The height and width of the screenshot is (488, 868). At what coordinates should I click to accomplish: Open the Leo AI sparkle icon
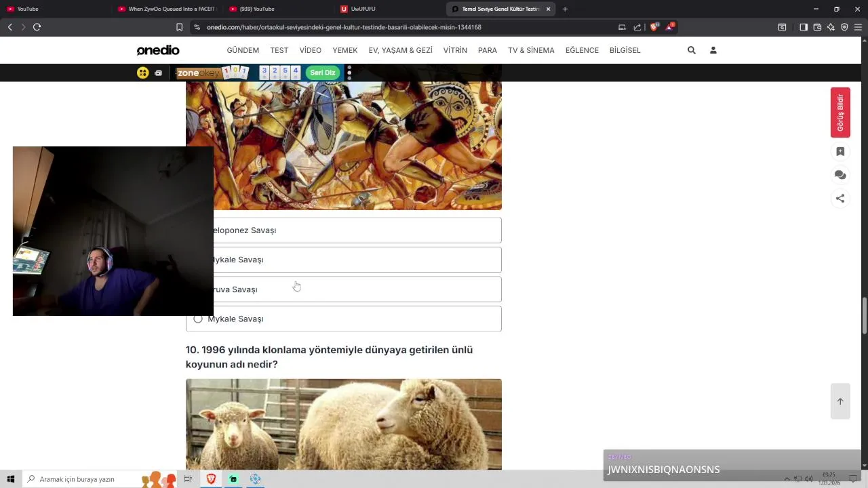tap(831, 27)
